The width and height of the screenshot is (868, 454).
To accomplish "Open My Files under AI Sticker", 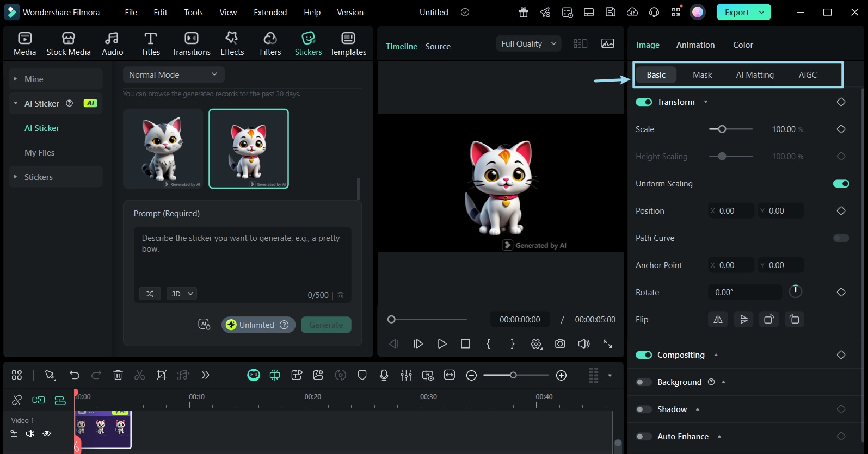I will point(40,152).
